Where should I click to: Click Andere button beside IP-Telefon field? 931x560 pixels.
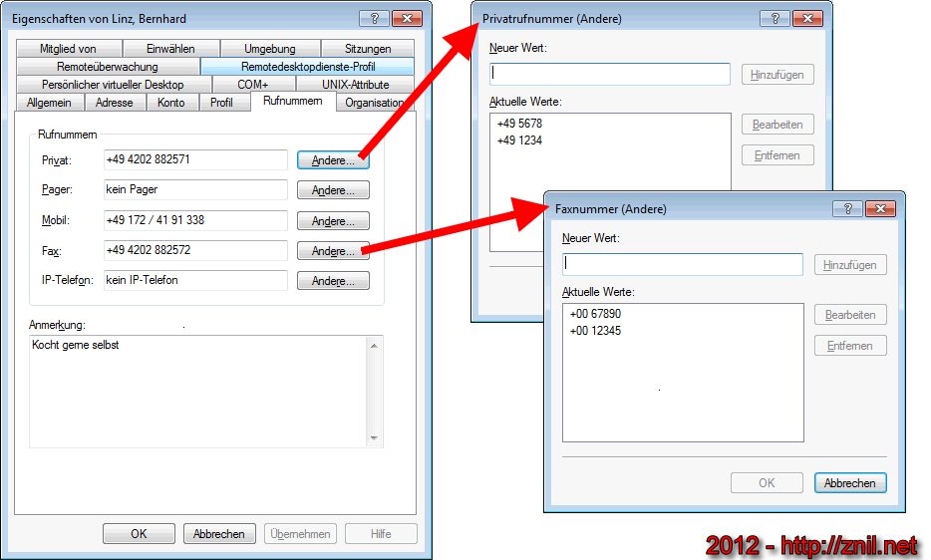click(x=333, y=281)
